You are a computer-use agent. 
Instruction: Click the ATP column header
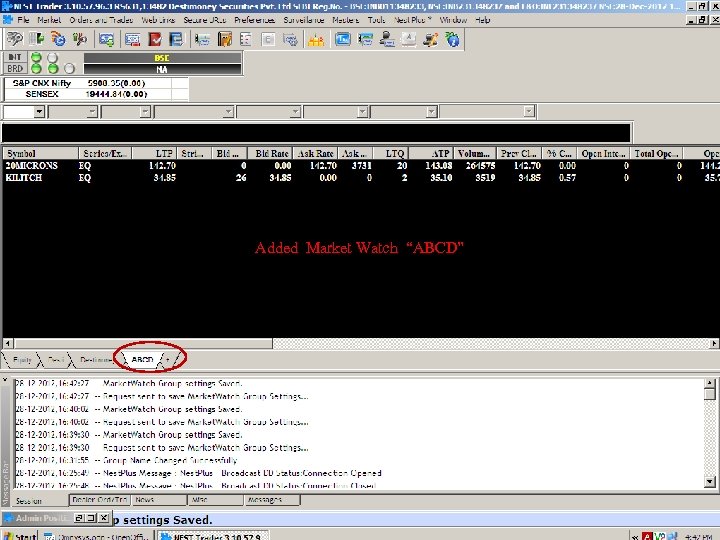pyautogui.click(x=432, y=153)
